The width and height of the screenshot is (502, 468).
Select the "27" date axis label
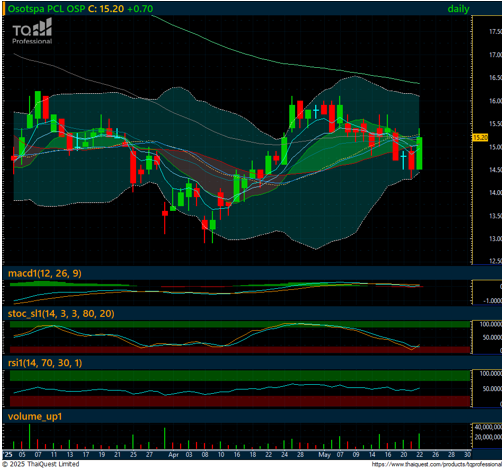(149, 455)
